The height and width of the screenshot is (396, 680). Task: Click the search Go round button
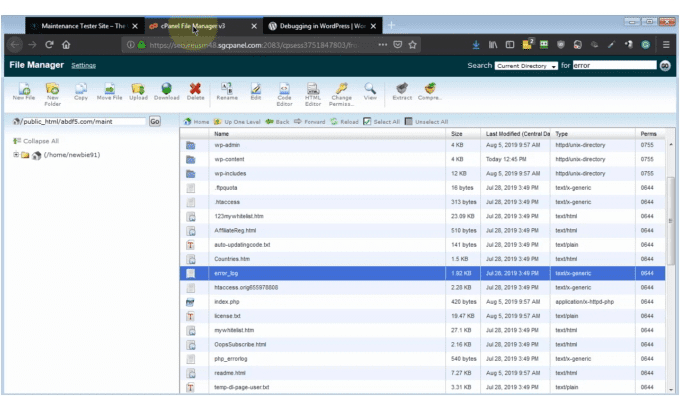[665, 65]
